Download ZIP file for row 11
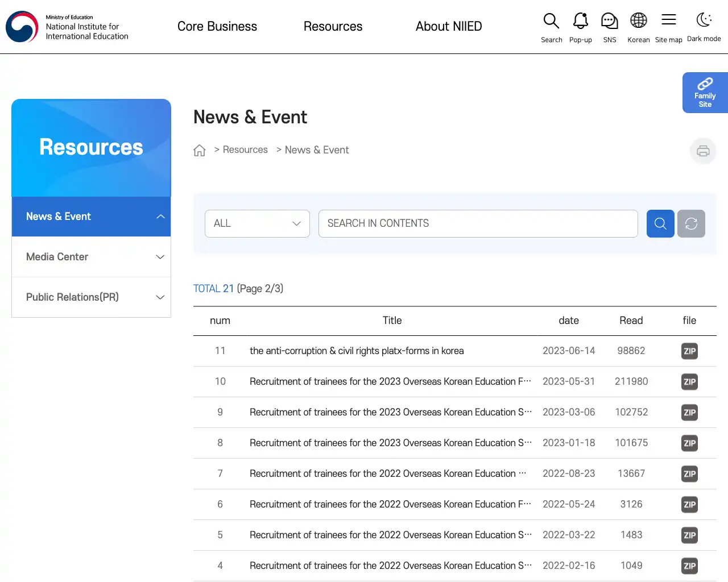Viewport: 728px width, 582px height. tap(689, 351)
